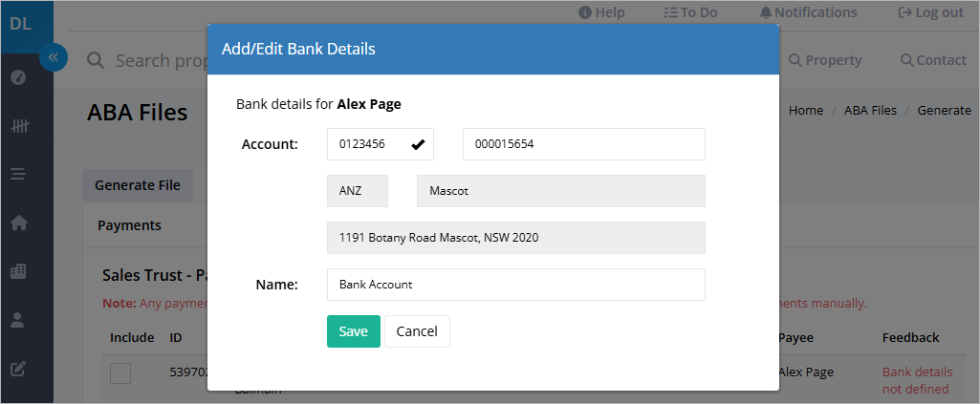Select the Contact search option

click(x=933, y=60)
